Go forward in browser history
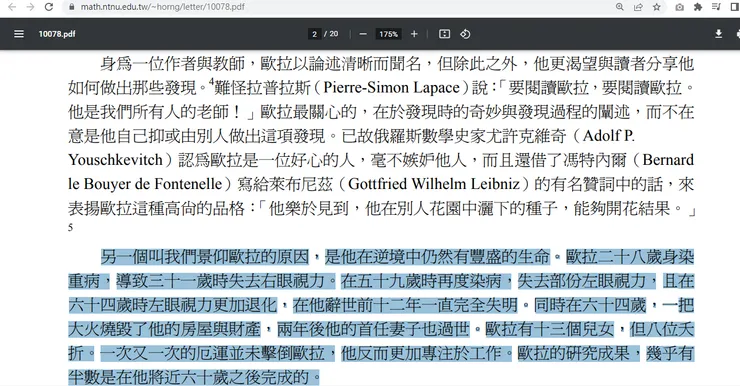Viewport: 740px width, 386px height. click(x=30, y=7)
